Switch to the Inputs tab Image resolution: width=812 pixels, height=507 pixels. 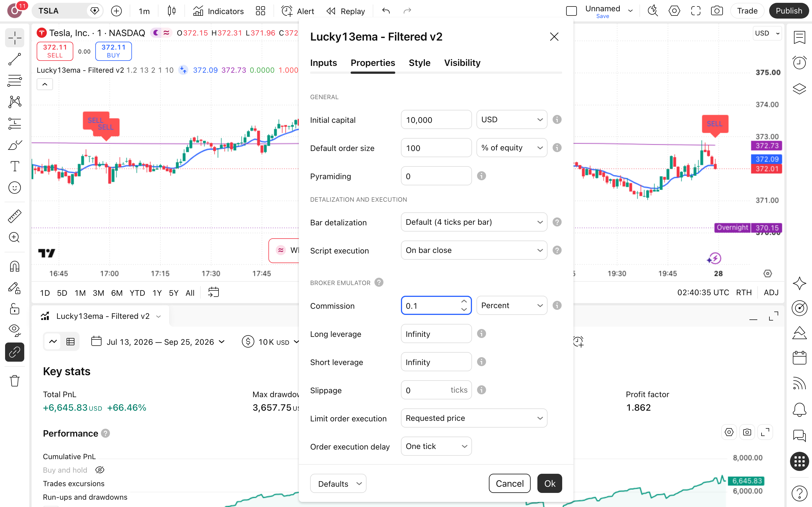[323, 63]
